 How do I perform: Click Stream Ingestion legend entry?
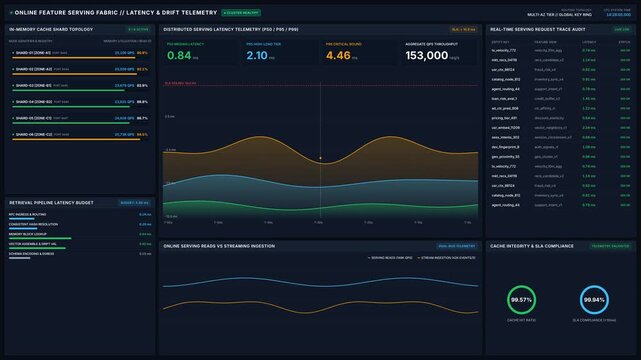click(x=447, y=258)
